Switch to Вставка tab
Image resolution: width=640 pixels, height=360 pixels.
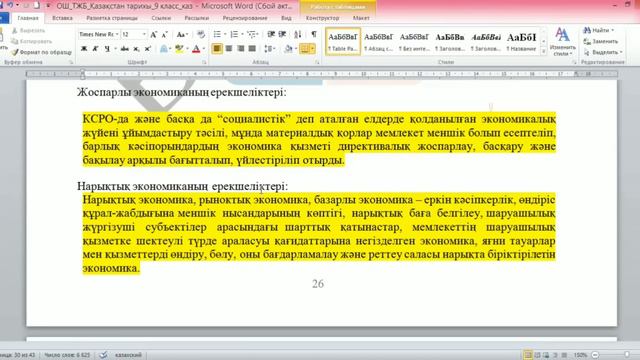pos(62,18)
